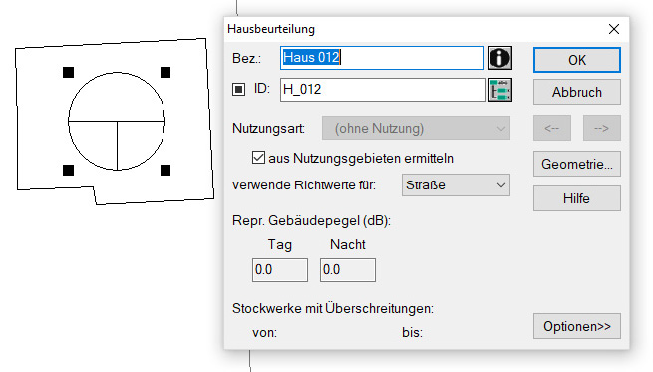Expand the 'verwende Richtwerte für' Straße dropdown
Viewport: 653px width, 372px height.
point(456,185)
